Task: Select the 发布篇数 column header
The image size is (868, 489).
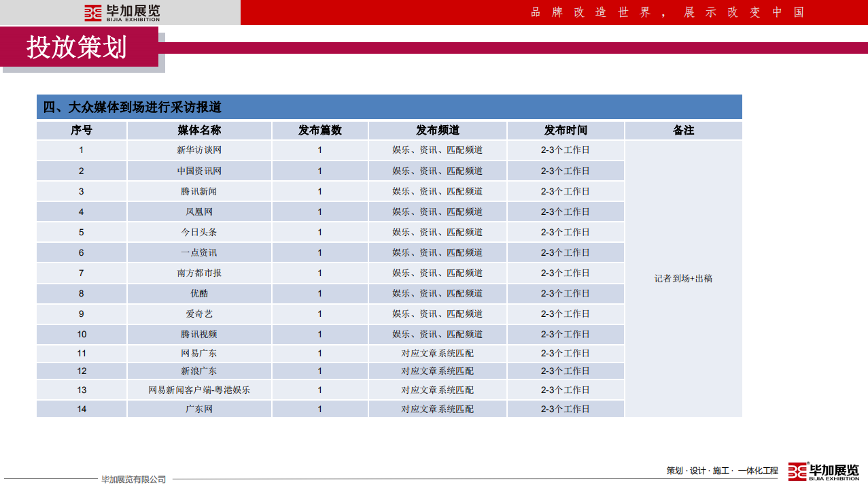Action: (x=319, y=130)
